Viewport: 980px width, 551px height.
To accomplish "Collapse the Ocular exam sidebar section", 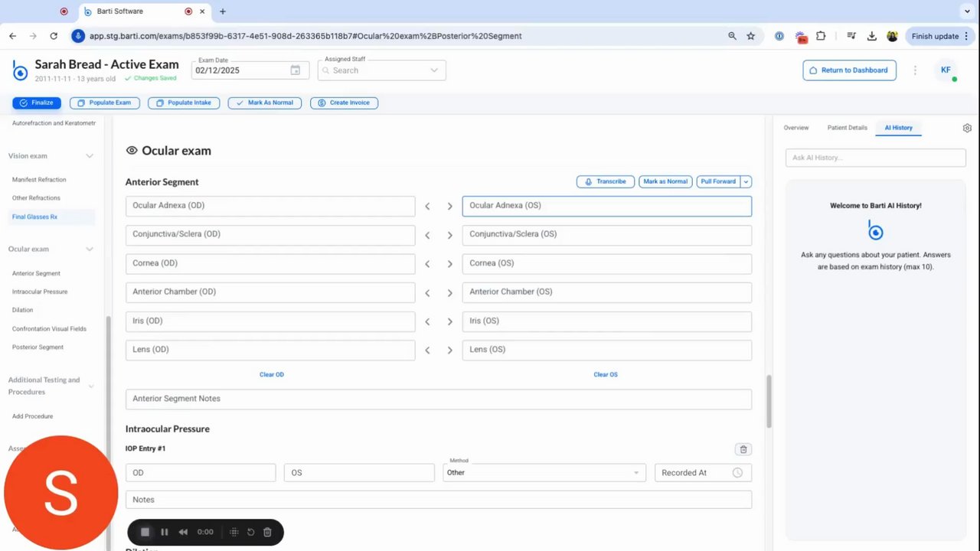I will 90,249.
